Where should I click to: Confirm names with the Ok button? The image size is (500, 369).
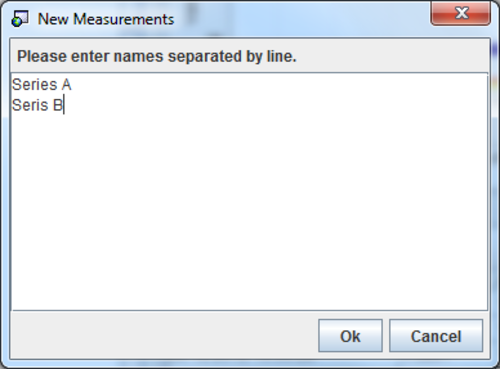coord(350,336)
